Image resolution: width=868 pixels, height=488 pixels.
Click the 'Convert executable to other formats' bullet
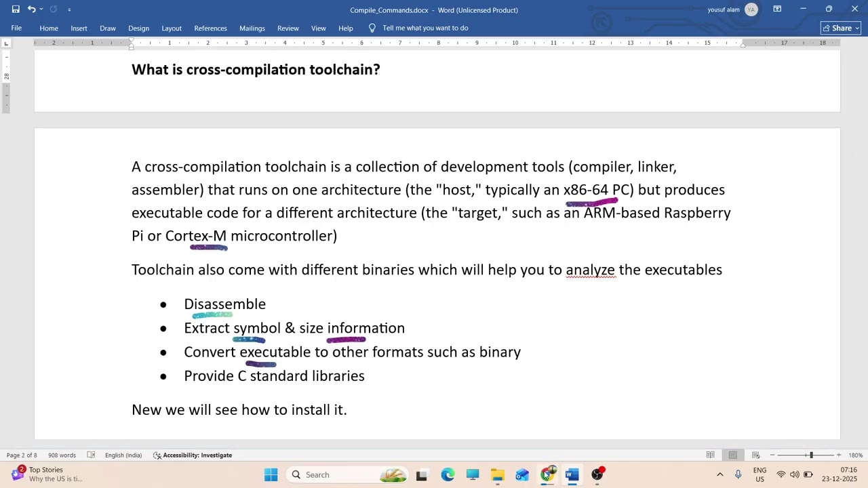[x=352, y=352]
